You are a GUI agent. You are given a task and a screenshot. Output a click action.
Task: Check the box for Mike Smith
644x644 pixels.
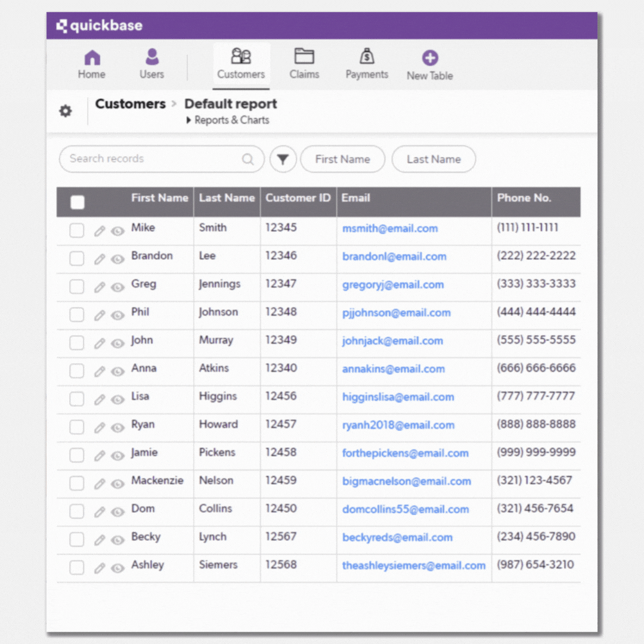tap(77, 230)
